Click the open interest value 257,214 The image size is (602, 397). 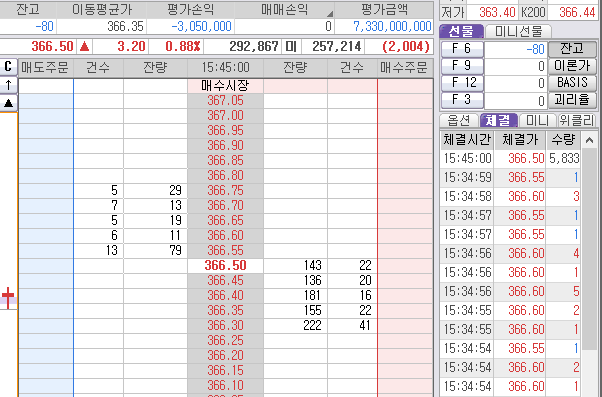[337, 46]
